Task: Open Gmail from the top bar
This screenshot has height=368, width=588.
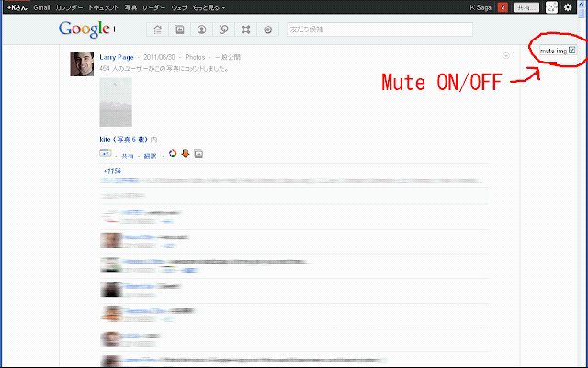Action: point(41,7)
